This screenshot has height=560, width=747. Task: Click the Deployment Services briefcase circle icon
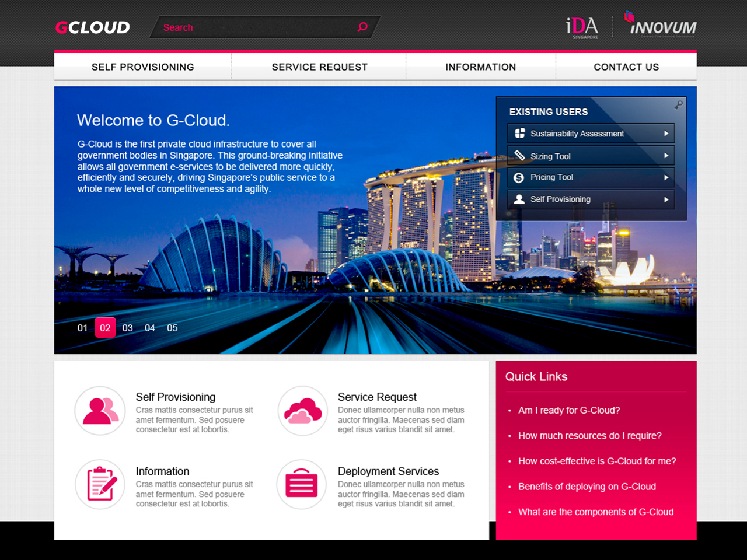click(301, 484)
